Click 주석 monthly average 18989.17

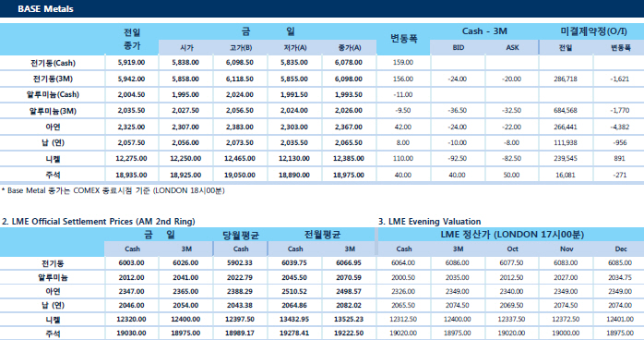click(240, 334)
